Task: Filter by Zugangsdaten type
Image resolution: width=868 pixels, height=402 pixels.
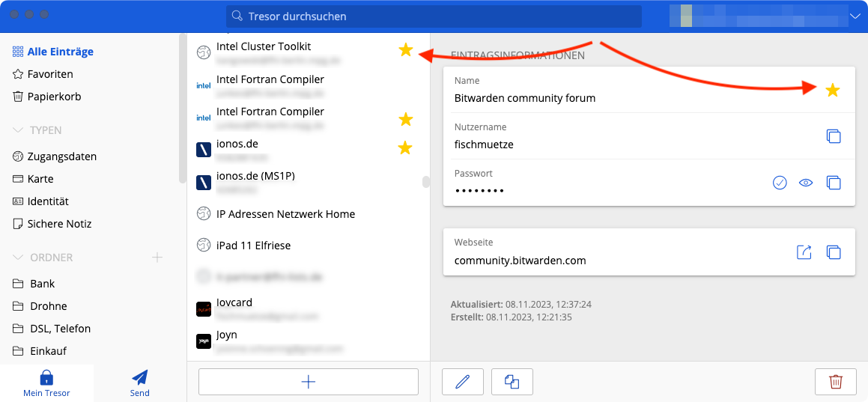Action: (54, 156)
